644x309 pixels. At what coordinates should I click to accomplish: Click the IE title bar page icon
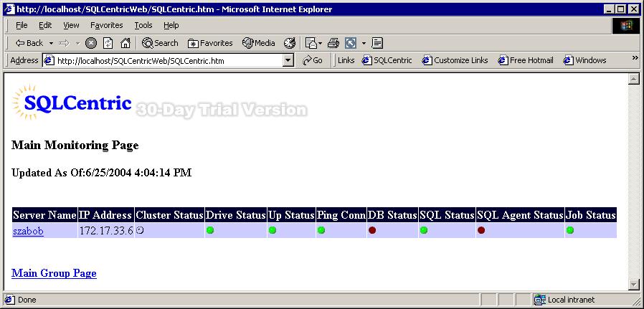(x=9, y=9)
